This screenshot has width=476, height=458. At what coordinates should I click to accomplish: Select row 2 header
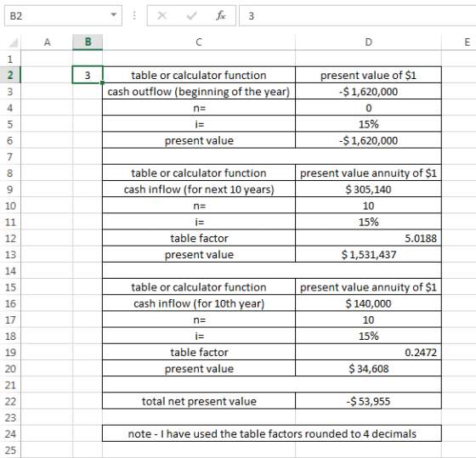click(10, 75)
